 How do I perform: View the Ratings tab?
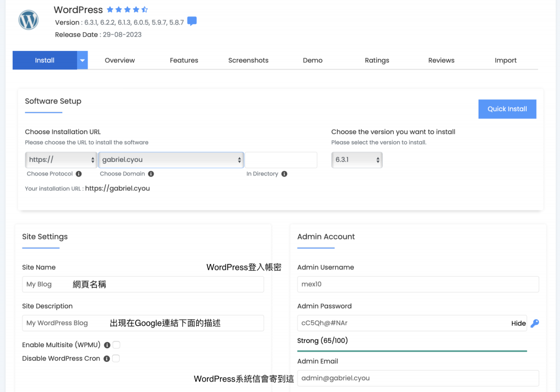click(x=377, y=60)
